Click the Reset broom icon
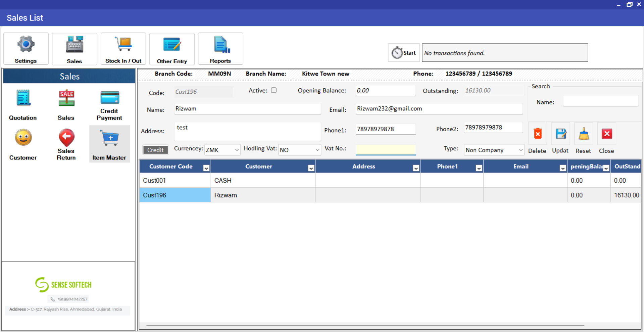Viewport: 644px width, 332px height. pyautogui.click(x=584, y=134)
